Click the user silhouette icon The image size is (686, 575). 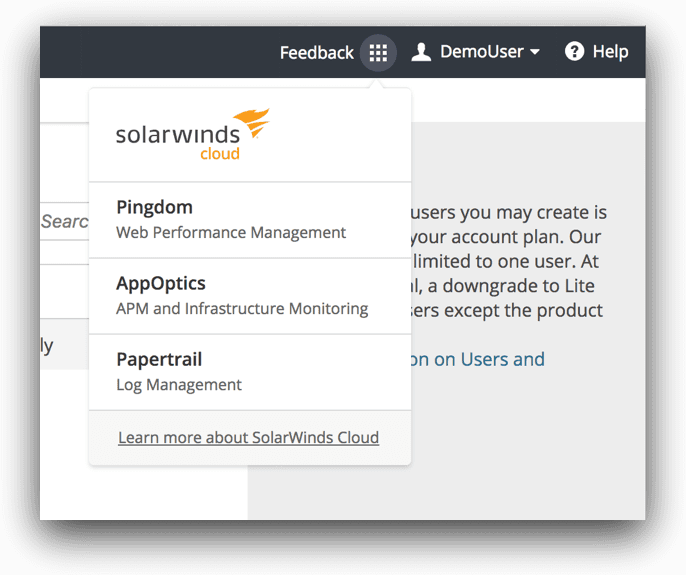(421, 52)
